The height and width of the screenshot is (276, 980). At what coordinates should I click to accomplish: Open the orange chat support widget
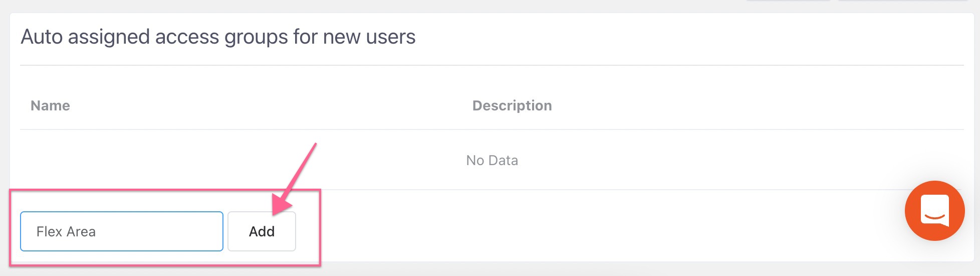pos(934,211)
